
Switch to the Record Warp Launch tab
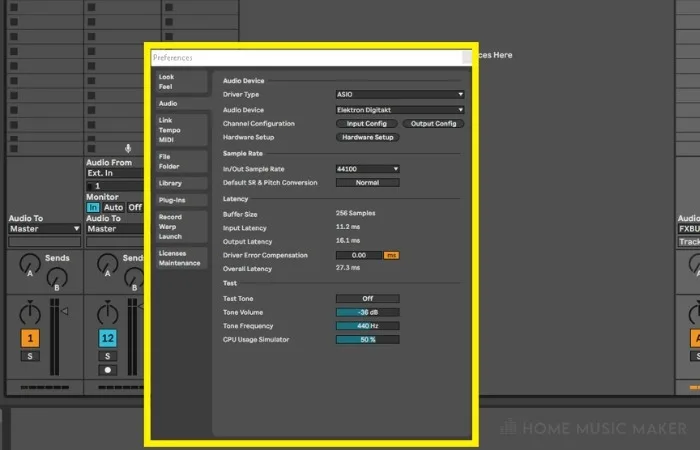[182, 227]
